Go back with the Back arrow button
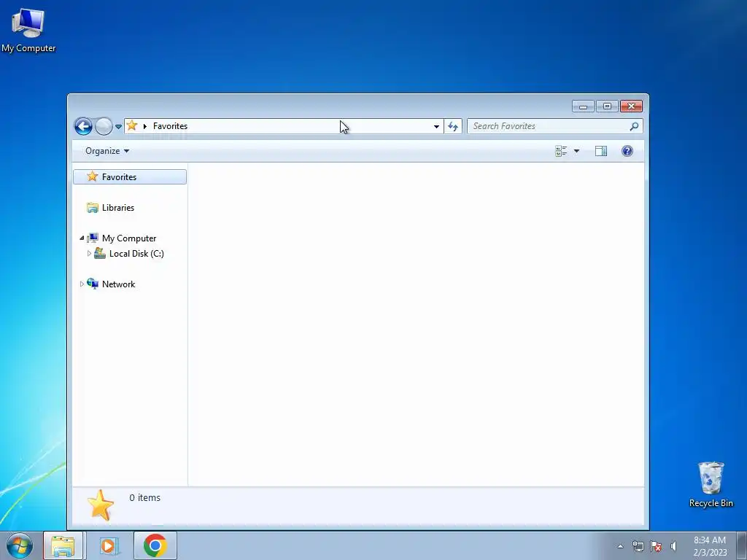Viewport: 747px width, 560px height. pyautogui.click(x=83, y=126)
